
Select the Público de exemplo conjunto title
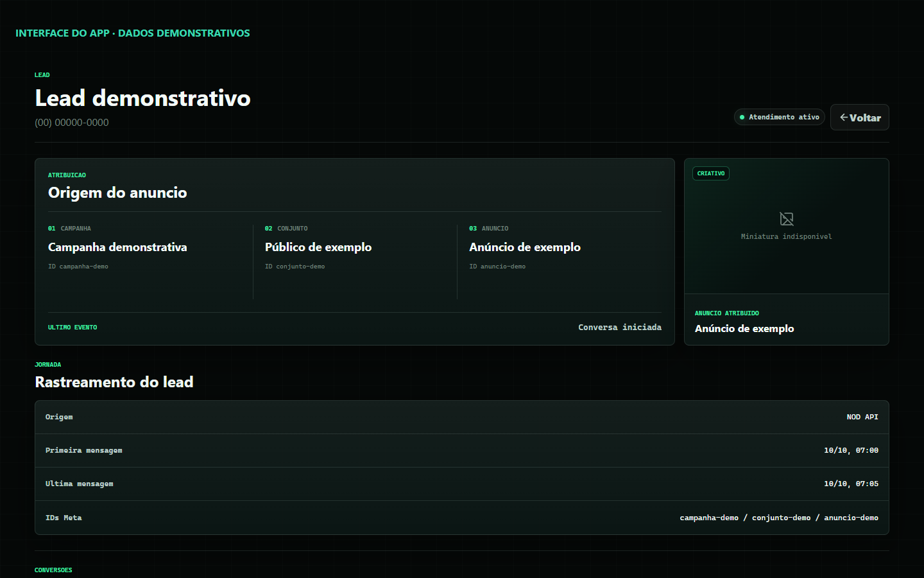coord(318,247)
